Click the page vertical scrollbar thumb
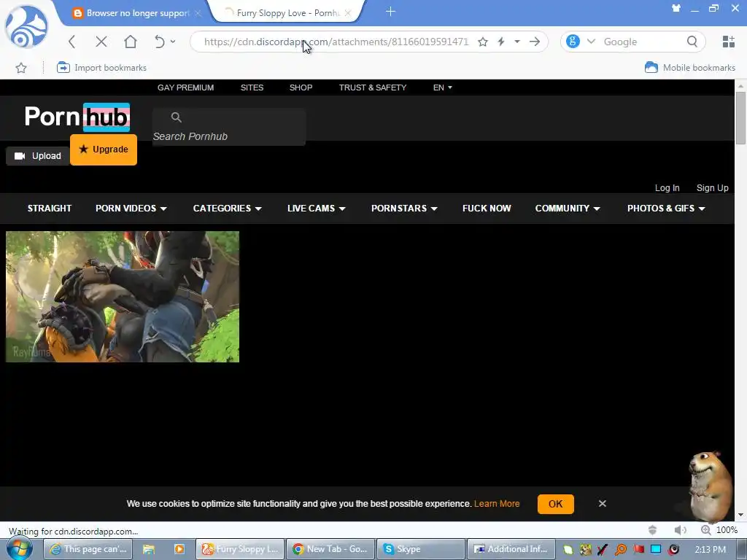Screen dimensions: 747x560 click(740, 117)
